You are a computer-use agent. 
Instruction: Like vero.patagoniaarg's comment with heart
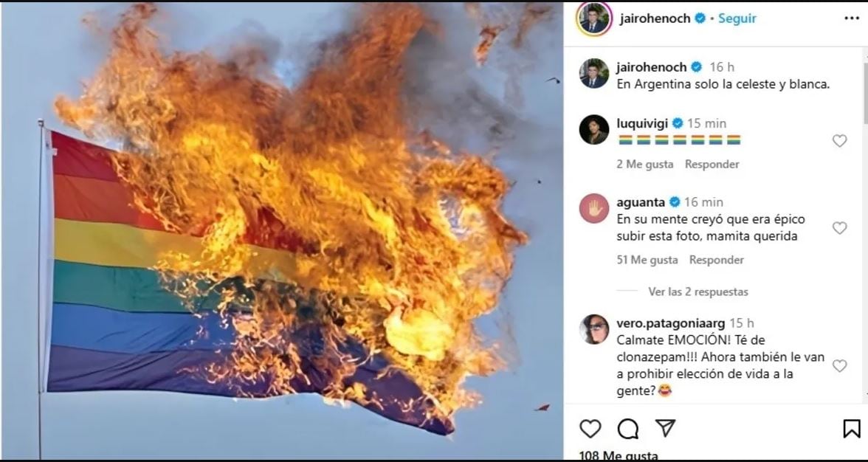pyautogui.click(x=840, y=366)
